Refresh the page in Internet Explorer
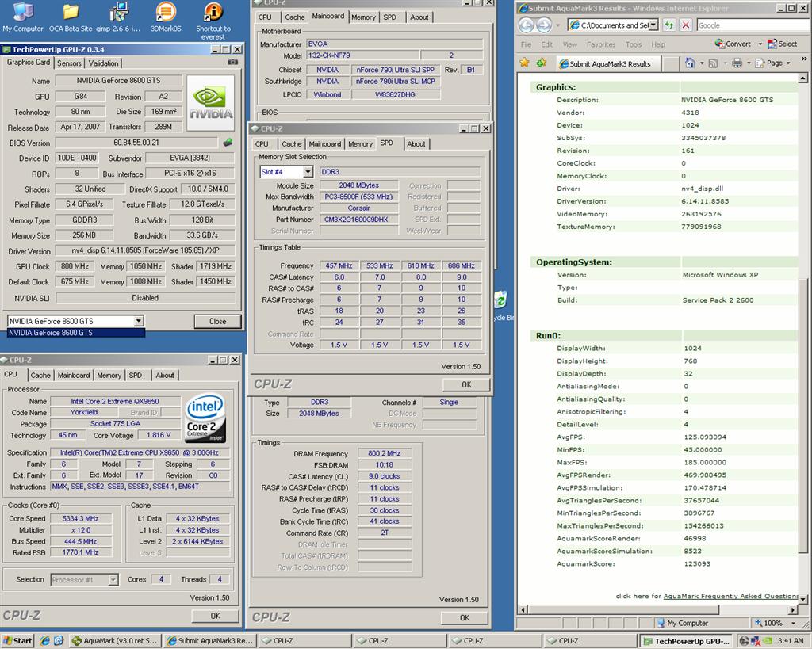812x649 pixels. [x=669, y=25]
